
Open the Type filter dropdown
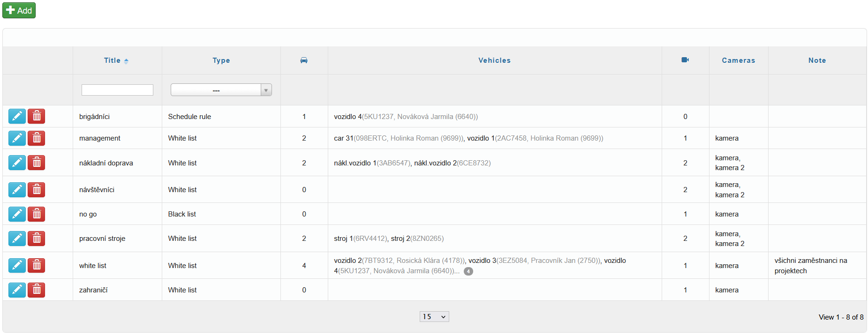pos(221,90)
